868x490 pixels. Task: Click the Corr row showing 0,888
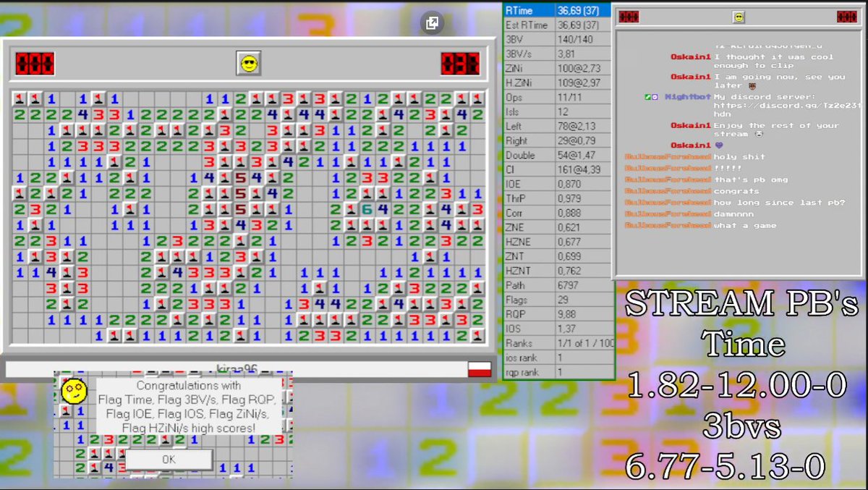[558, 213]
